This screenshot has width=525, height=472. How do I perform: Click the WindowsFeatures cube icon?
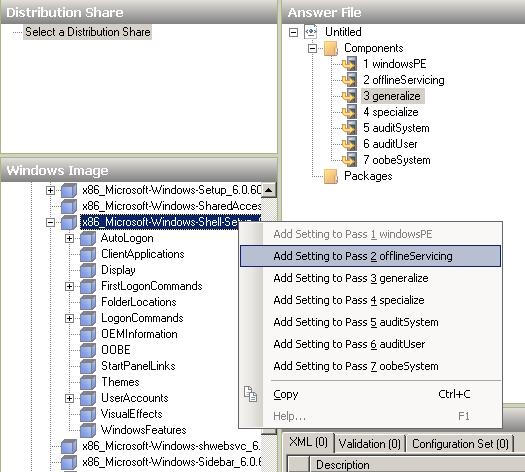(88, 430)
